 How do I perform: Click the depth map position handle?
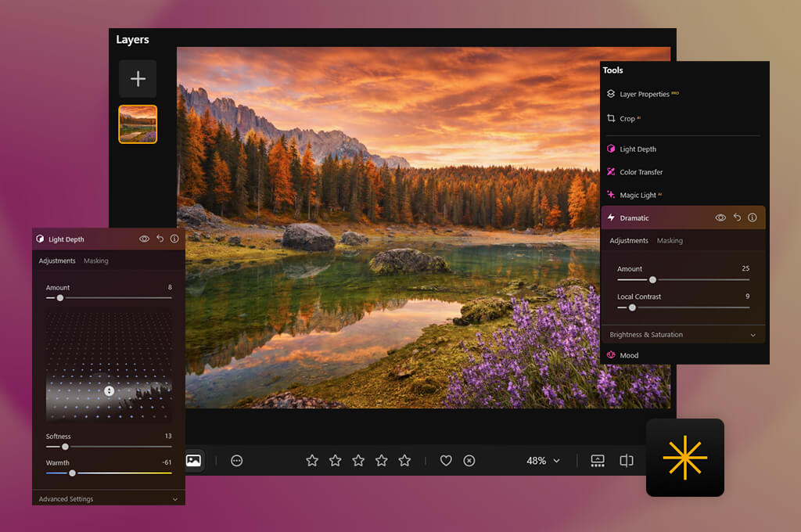tap(109, 391)
